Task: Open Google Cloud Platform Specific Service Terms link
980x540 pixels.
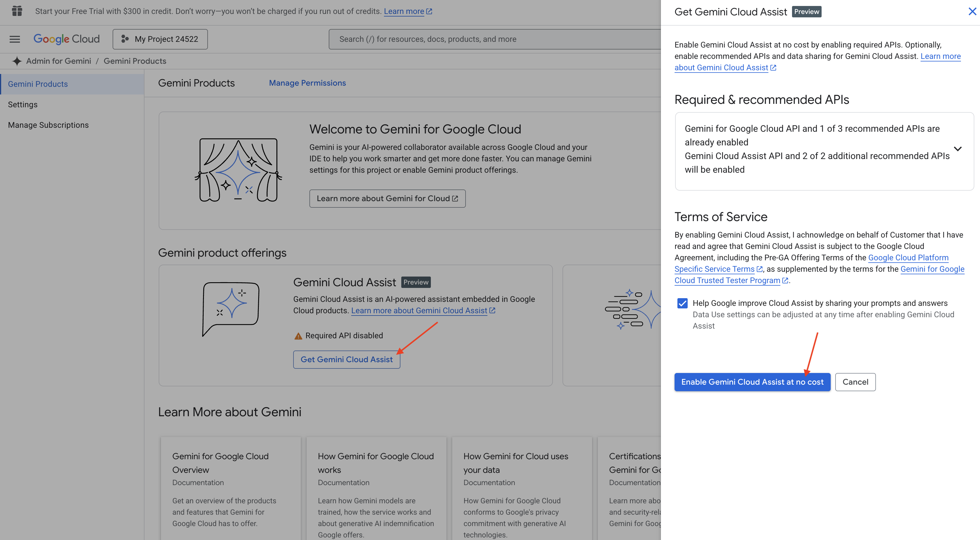Action: [908, 258]
